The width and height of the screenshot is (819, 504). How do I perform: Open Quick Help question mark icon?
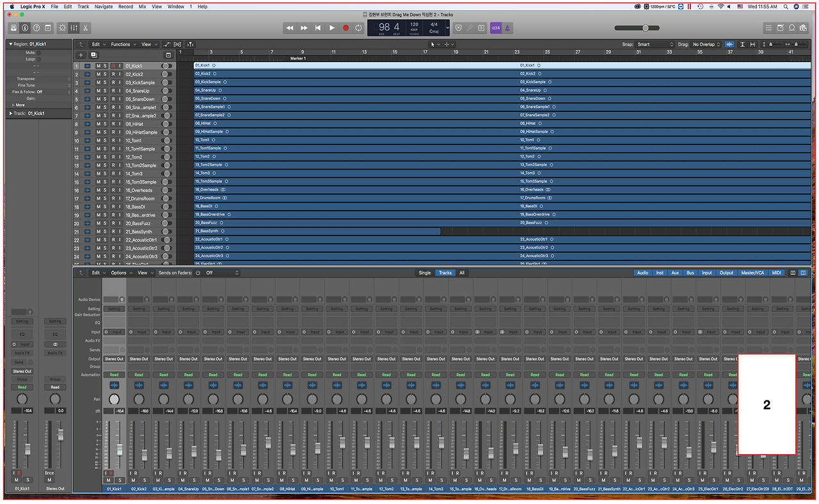[36, 28]
